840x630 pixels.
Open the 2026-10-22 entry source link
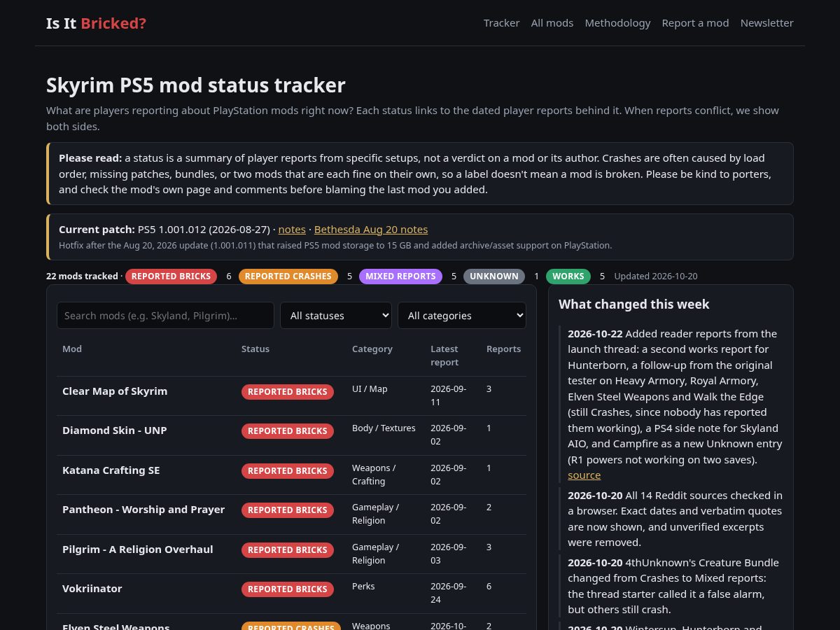point(584,475)
